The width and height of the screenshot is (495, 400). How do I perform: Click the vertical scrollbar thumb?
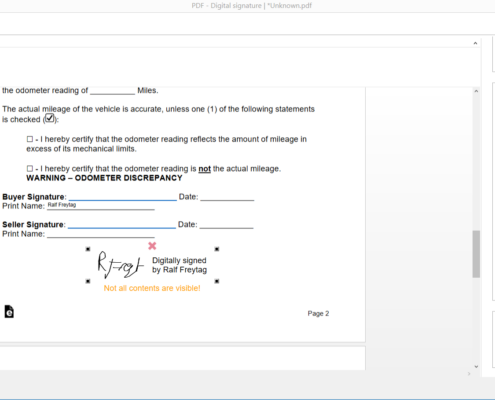pos(476,254)
